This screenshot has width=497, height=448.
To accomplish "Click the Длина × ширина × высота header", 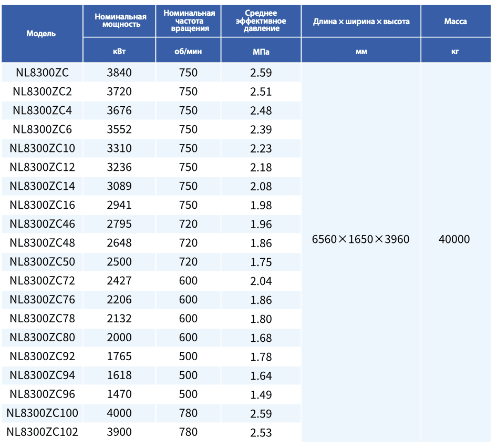I will 361,22.
